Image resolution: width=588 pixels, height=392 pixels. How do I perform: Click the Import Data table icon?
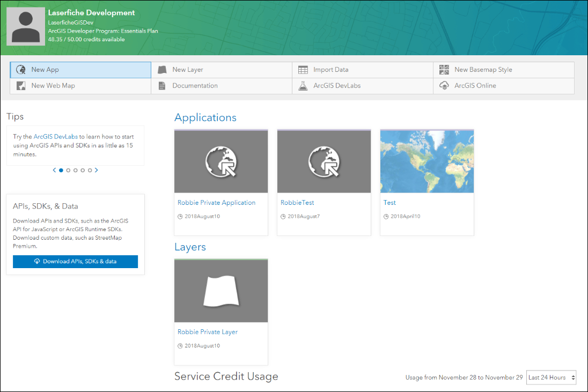[303, 70]
